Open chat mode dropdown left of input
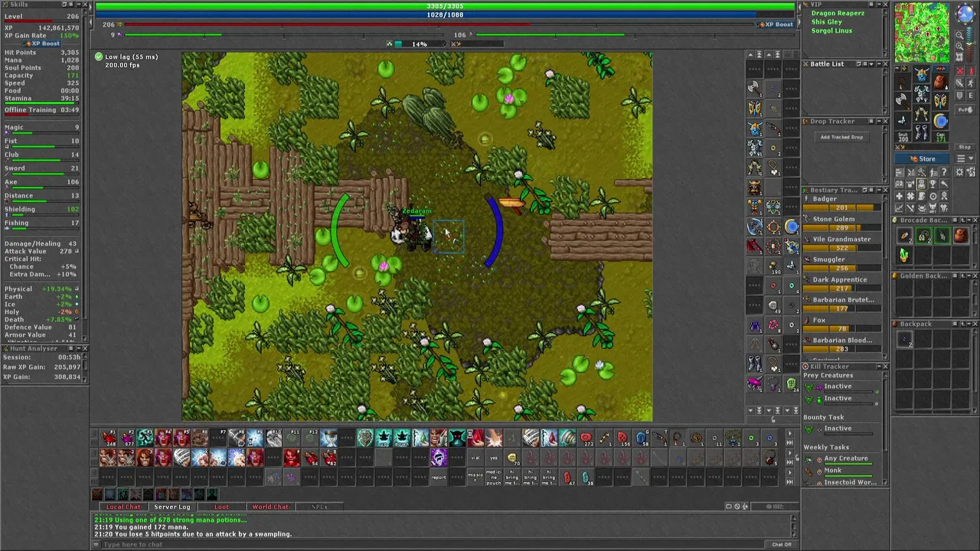 pyautogui.click(x=96, y=544)
